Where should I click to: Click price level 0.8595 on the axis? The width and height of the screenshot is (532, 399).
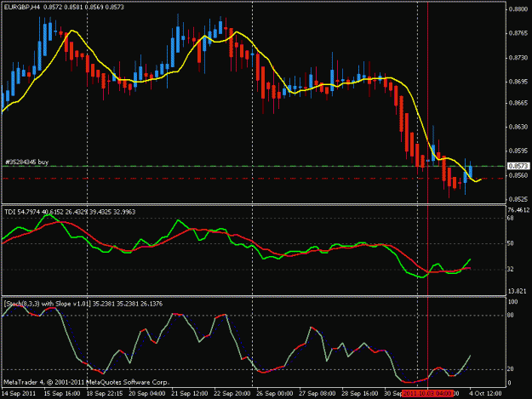tap(518, 151)
